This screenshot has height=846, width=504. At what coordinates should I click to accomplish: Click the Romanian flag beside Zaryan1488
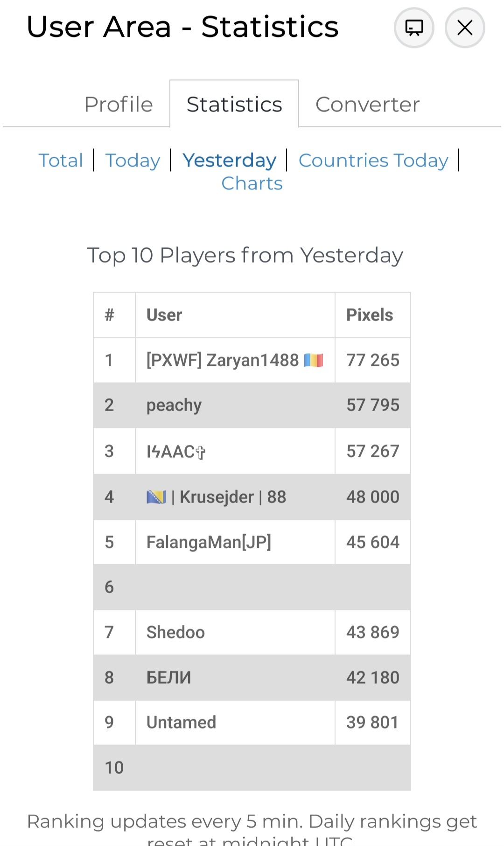313,360
